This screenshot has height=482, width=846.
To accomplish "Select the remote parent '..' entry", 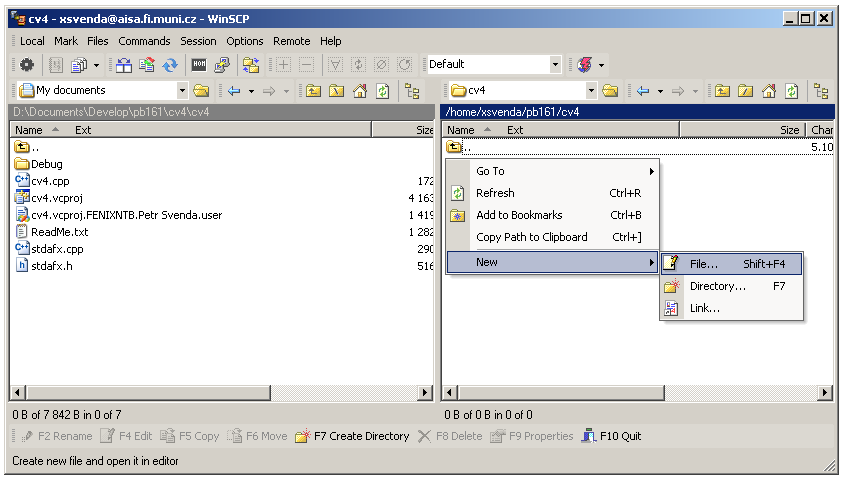I will [x=459, y=147].
